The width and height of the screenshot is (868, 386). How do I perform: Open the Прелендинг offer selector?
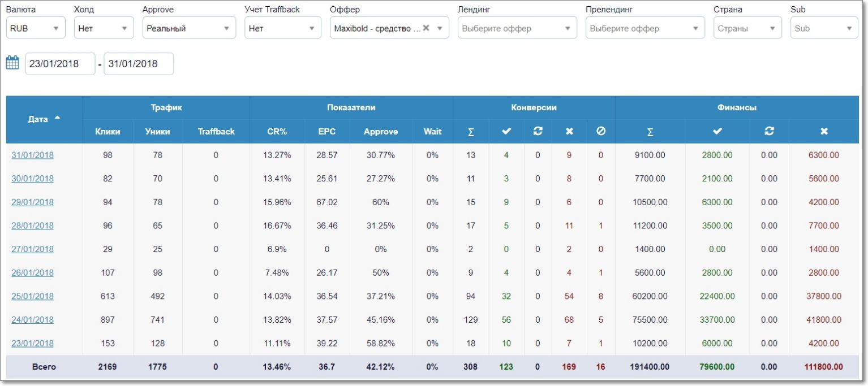[x=645, y=28]
